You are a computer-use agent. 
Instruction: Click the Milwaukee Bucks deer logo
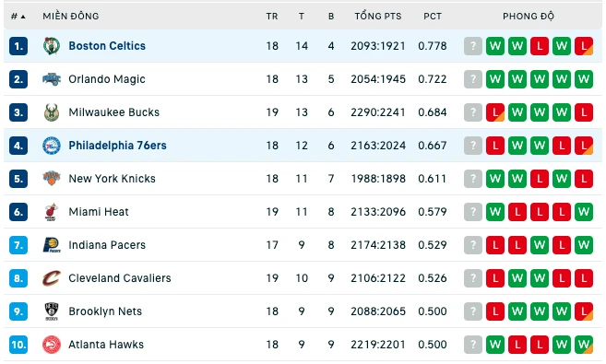52,112
